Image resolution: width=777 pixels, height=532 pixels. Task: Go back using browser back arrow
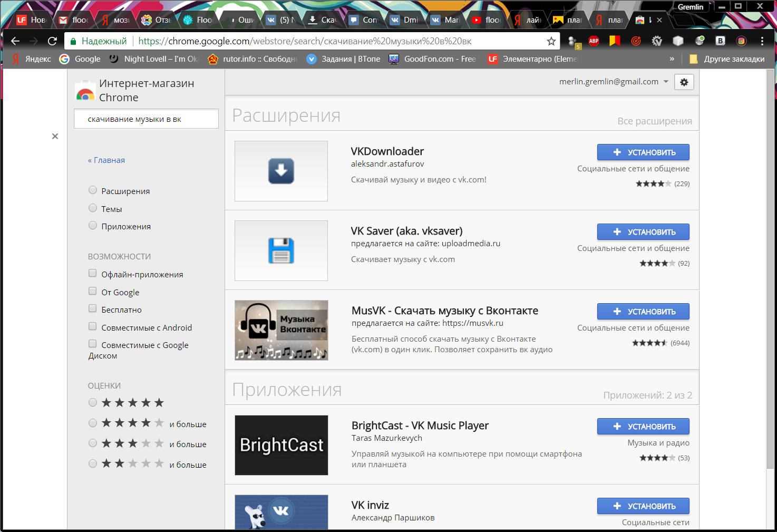pyautogui.click(x=15, y=41)
